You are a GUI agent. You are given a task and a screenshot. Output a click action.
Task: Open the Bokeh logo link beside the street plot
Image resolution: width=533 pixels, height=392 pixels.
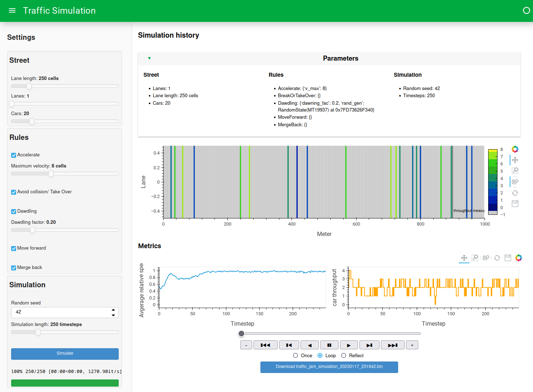[515, 149]
